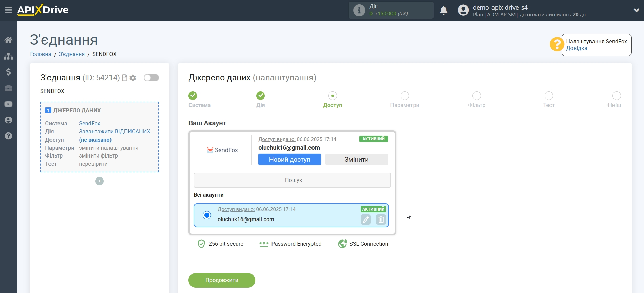644x293 pixels.
Task: Open the hamburger menu icon
Action: click(8, 10)
